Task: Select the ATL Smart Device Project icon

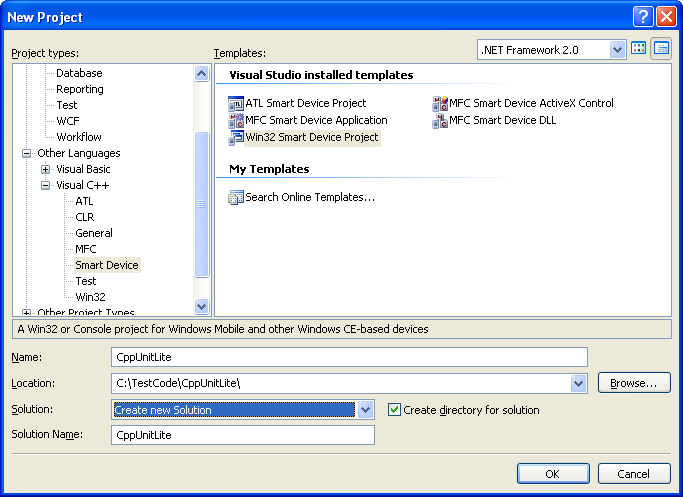Action: point(236,104)
